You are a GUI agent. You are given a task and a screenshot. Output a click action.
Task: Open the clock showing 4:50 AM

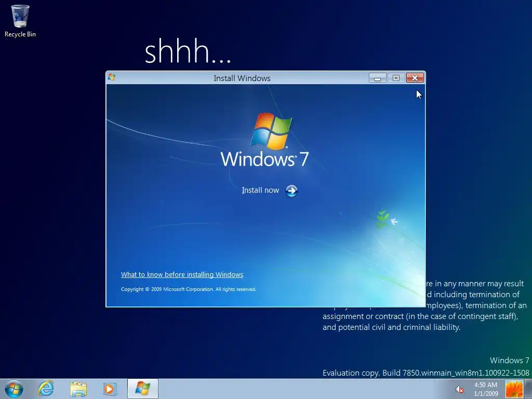tap(486, 389)
